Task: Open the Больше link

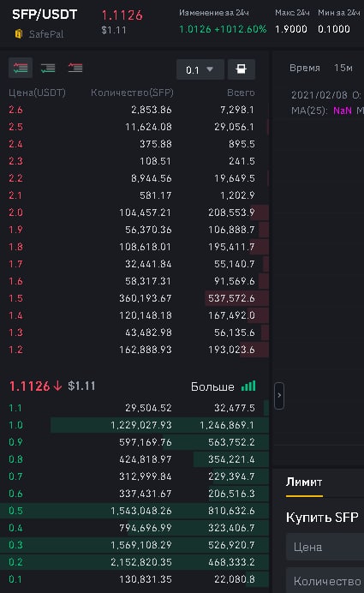Action: tap(212, 386)
